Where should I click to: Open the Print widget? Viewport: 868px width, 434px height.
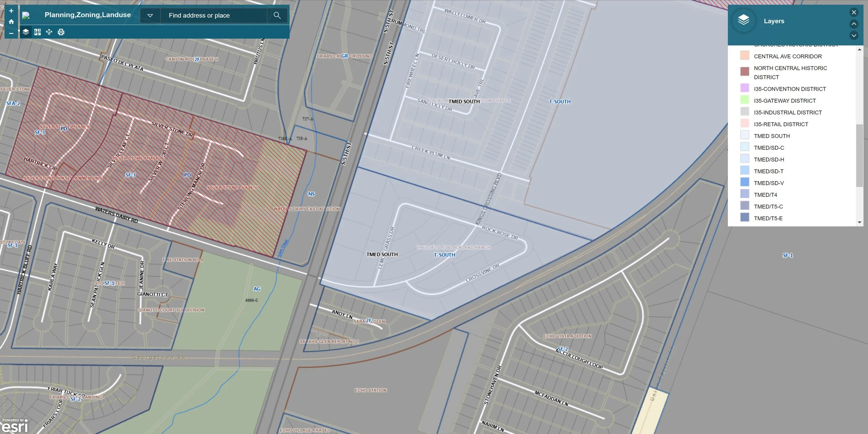point(61,32)
